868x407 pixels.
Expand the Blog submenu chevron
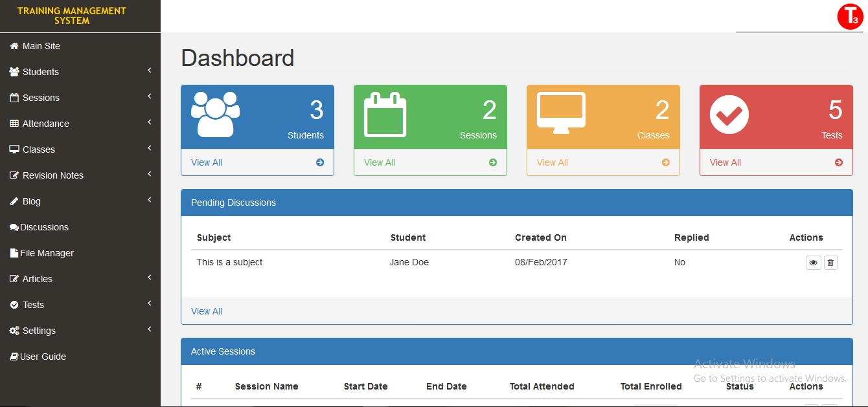click(150, 200)
